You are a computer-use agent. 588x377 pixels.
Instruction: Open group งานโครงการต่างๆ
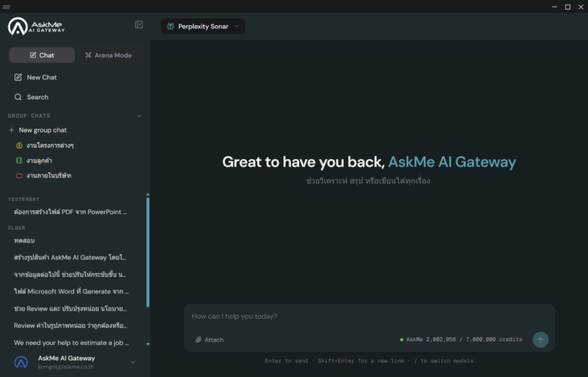tap(50, 145)
